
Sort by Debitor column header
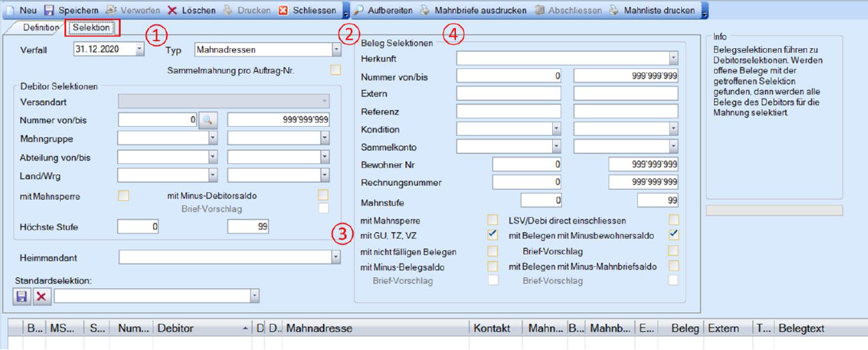tap(202, 328)
